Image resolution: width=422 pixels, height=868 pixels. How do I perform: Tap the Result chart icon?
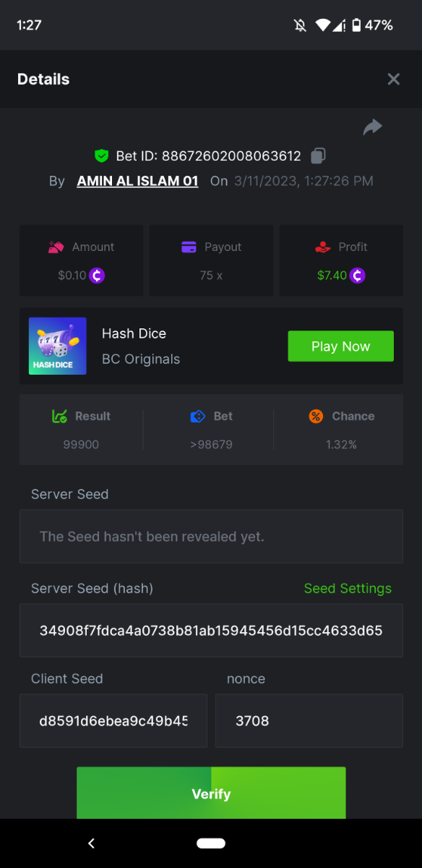[59, 416]
